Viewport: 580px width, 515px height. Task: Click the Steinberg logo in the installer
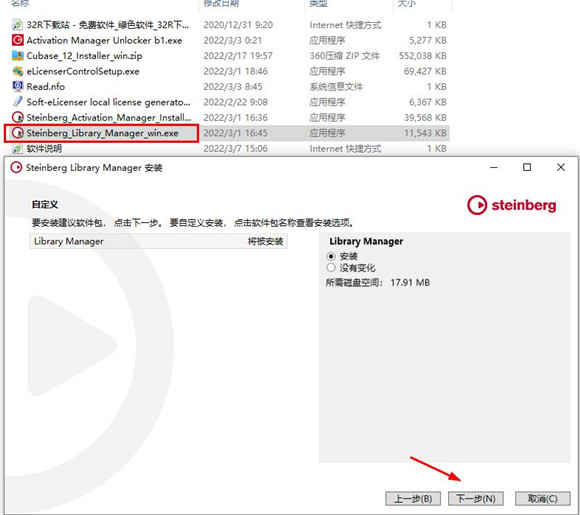click(512, 205)
